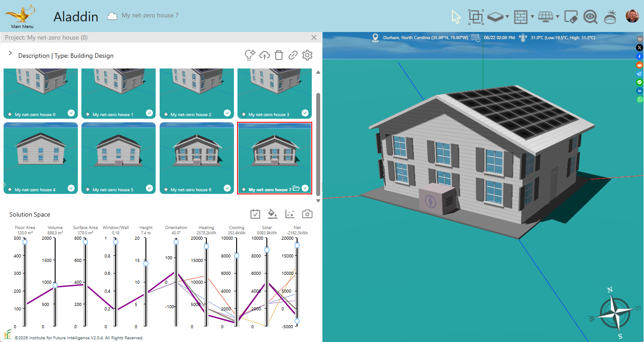Click the Durham, North Carolina location label
Image resolution: width=644 pixels, height=342 pixels.
(425, 38)
